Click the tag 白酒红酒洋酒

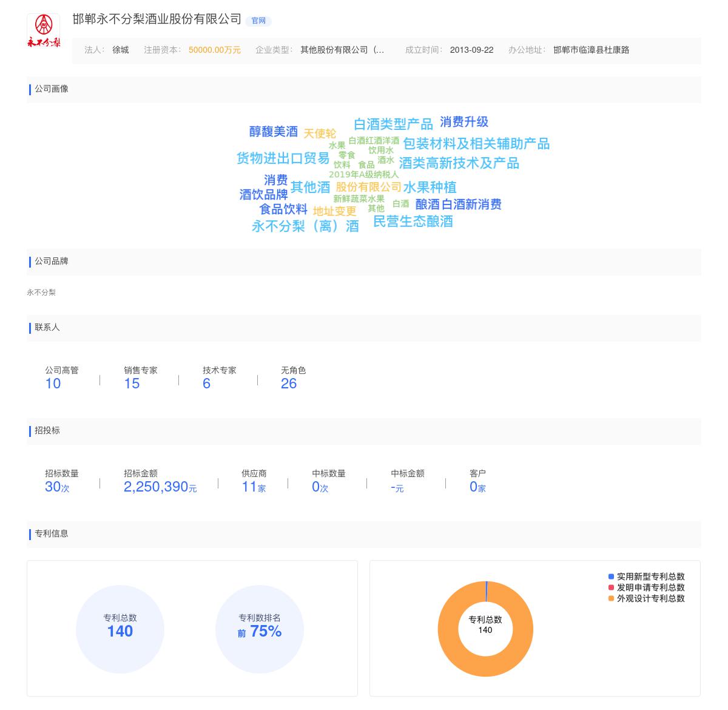coord(374,141)
